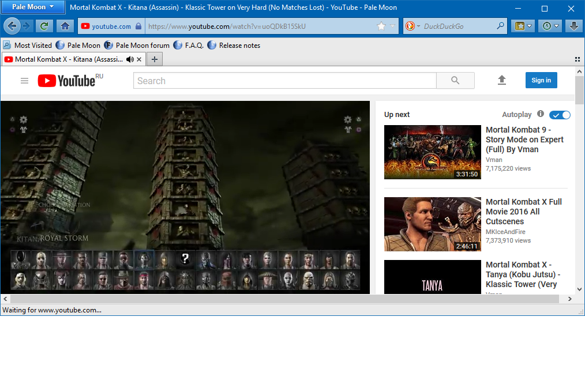The image size is (585, 392).
Task: Click the vertical scrollbar up arrow
Action: pyautogui.click(x=579, y=71)
